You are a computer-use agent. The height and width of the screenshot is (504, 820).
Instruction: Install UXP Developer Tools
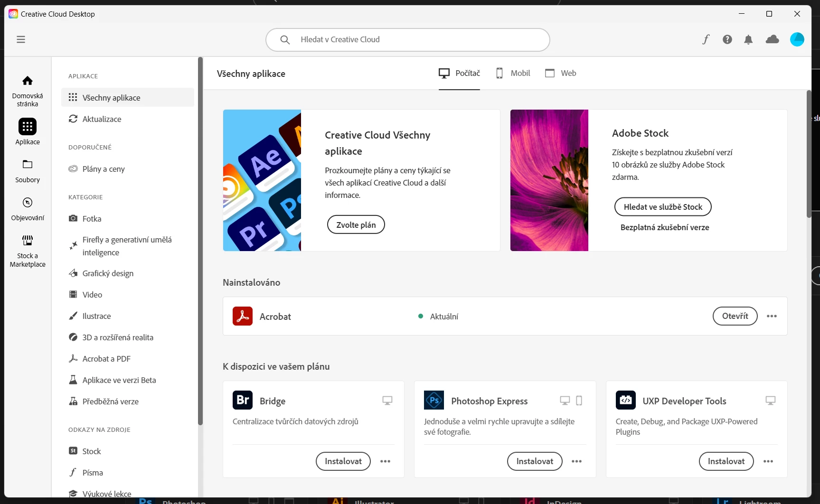(x=726, y=461)
